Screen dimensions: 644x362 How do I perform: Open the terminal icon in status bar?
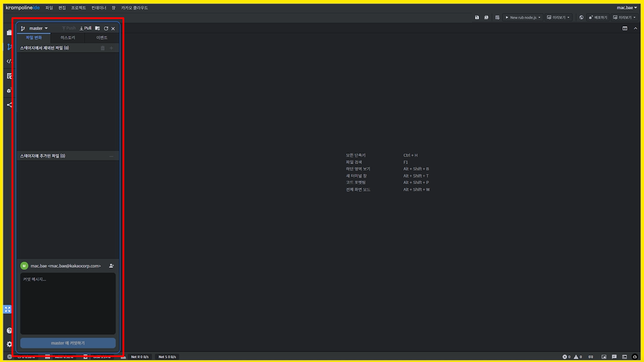click(625, 357)
